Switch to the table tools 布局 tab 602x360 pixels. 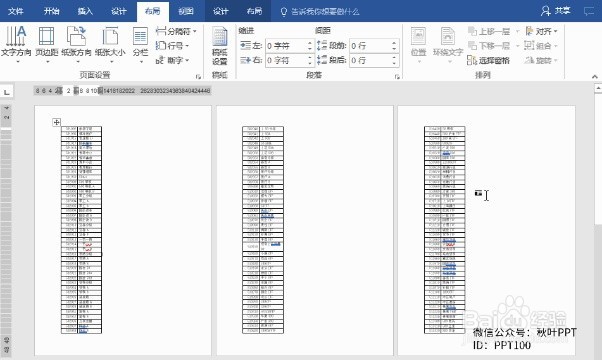point(254,11)
